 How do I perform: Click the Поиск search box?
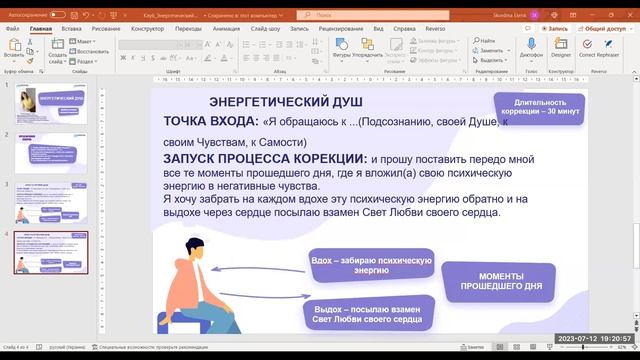(373, 15)
